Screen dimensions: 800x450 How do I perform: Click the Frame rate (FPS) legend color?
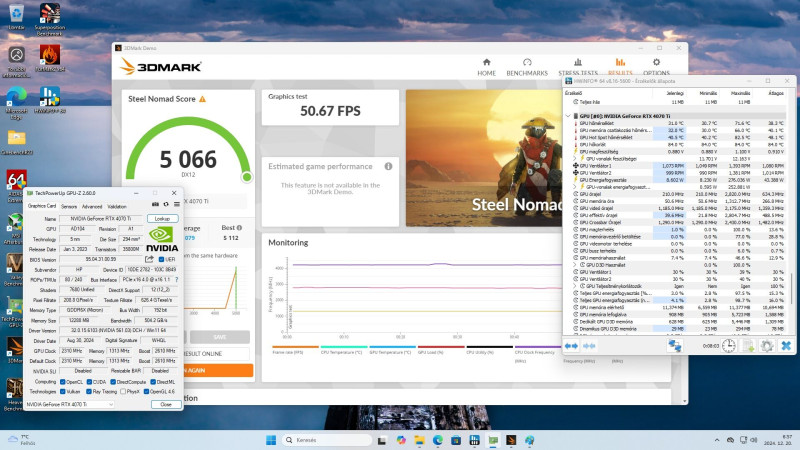pos(295,347)
